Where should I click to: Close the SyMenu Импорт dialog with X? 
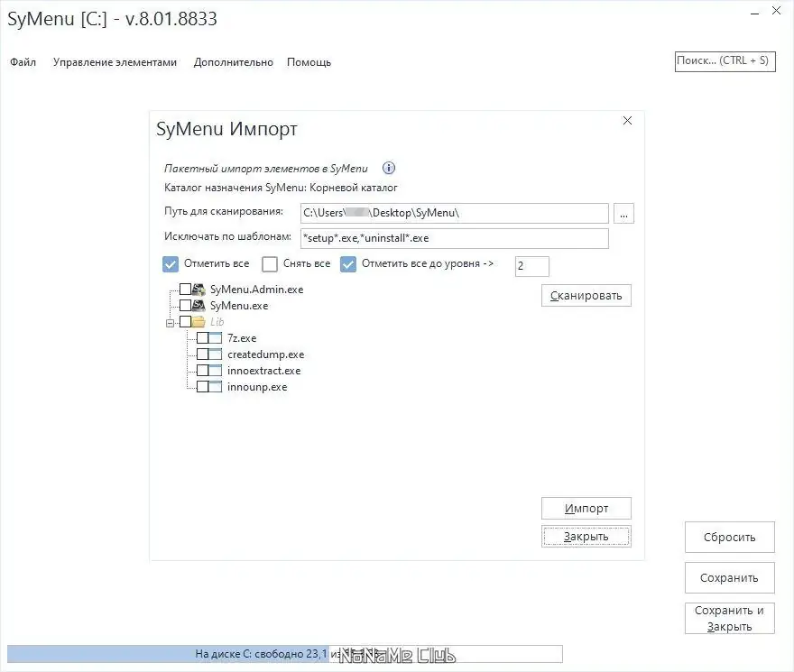click(627, 121)
